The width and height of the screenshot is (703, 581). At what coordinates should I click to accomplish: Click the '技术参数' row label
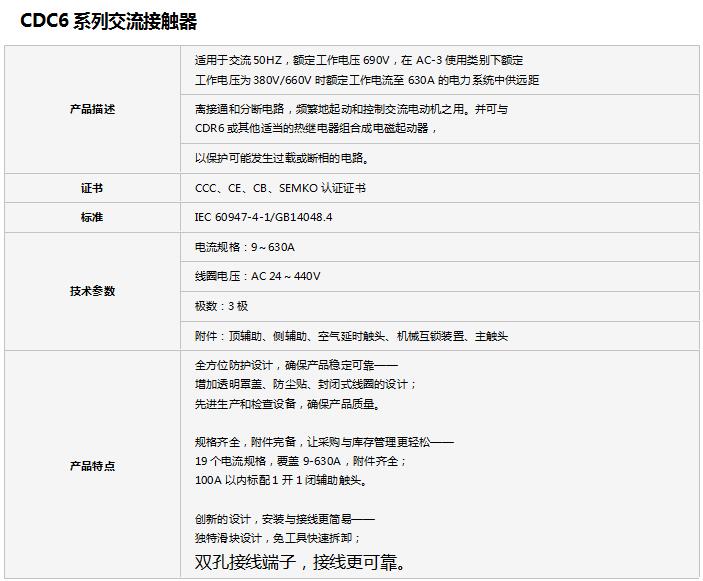point(92,291)
